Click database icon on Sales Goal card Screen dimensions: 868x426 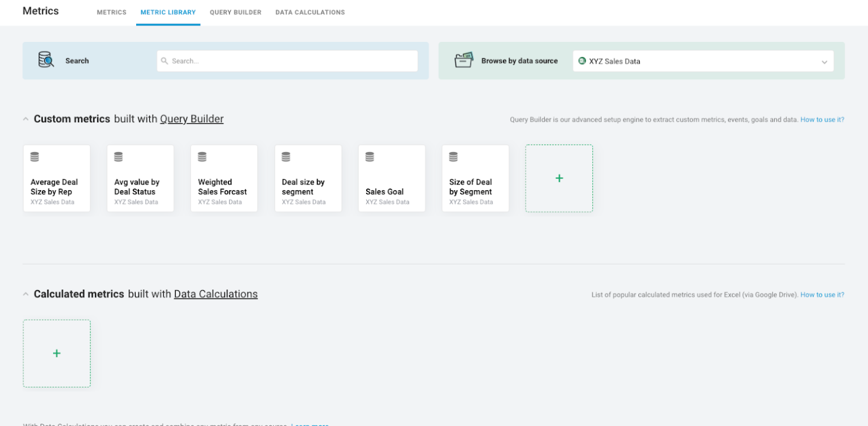point(370,157)
